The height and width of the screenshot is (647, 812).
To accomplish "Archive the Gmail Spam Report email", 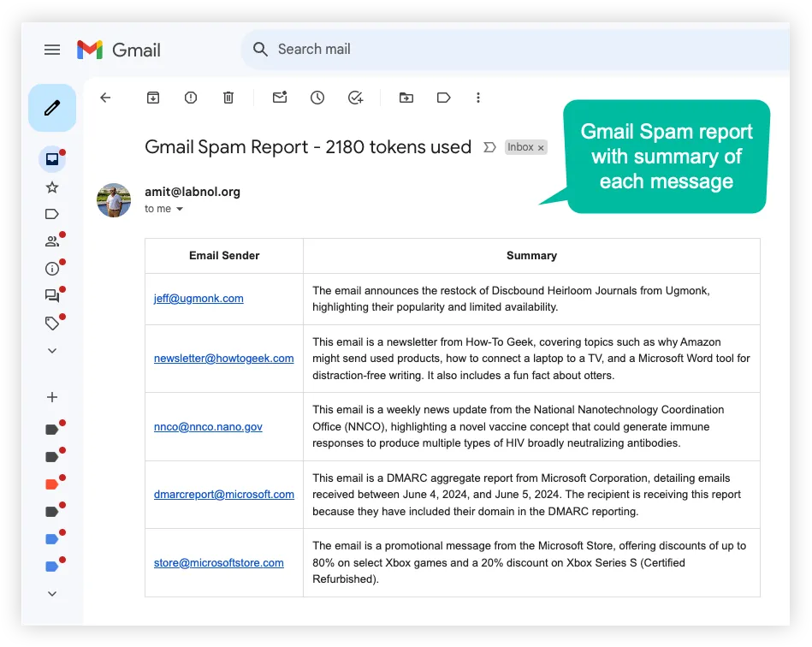I will click(x=152, y=98).
